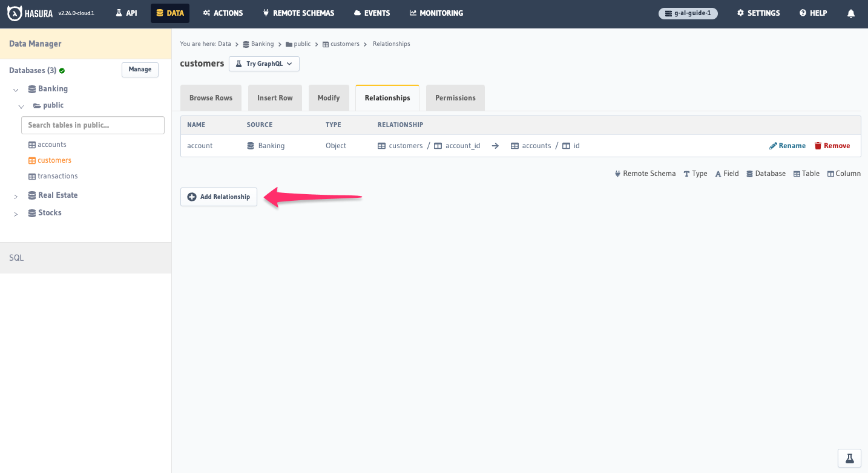The width and height of the screenshot is (868, 473).
Task: Click the Hasura logo icon
Action: point(16,13)
